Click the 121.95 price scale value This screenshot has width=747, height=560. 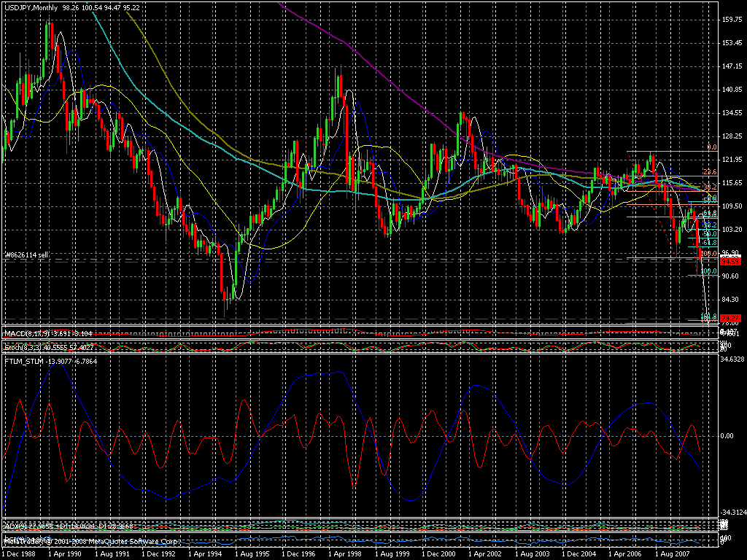[732, 160]
